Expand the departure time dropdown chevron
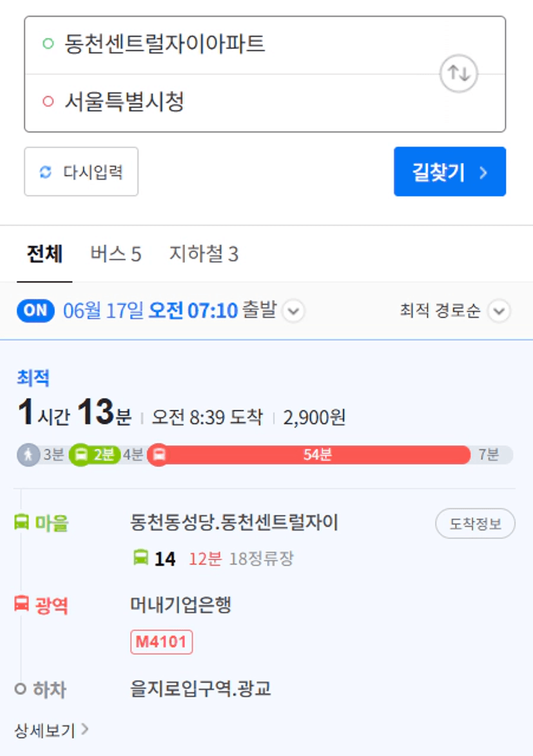This screenshot has width=533, height=756. click(x=293, y=311)
